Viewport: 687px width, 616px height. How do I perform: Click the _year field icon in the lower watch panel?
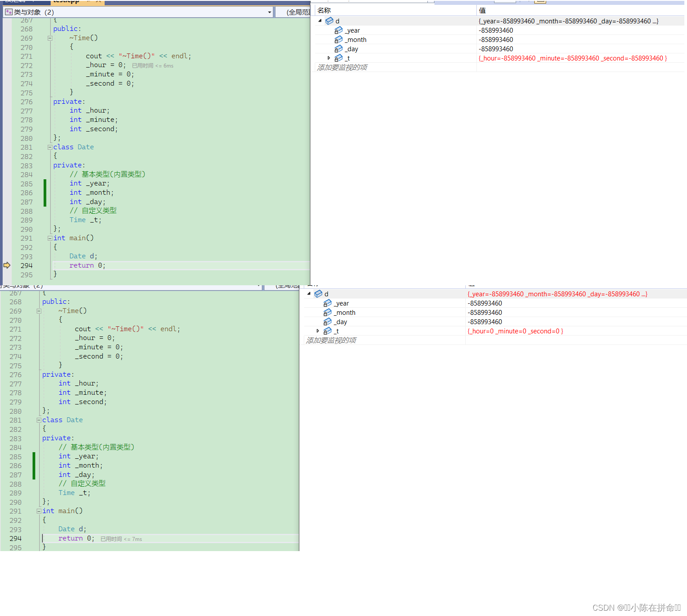(x=328, y=303)
